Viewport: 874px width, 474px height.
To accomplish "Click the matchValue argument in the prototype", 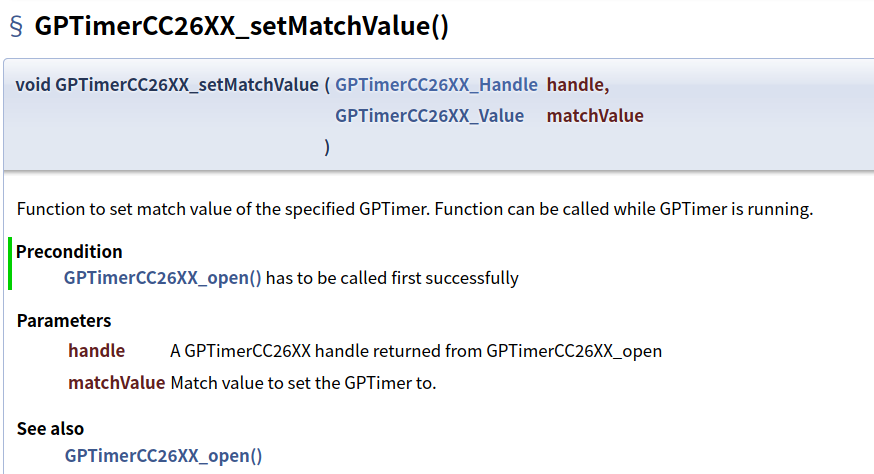I will pos(595,116).
